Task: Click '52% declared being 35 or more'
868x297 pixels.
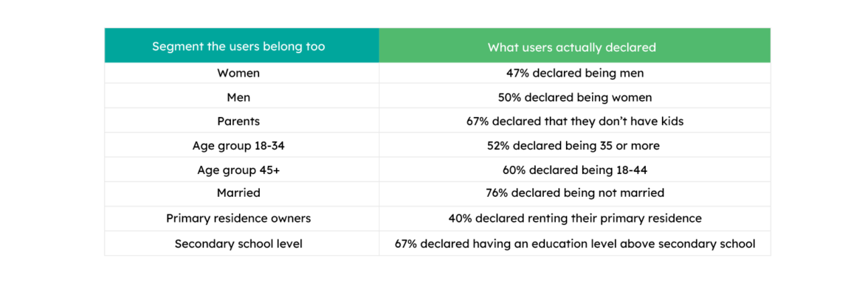Action: [575, 145]
